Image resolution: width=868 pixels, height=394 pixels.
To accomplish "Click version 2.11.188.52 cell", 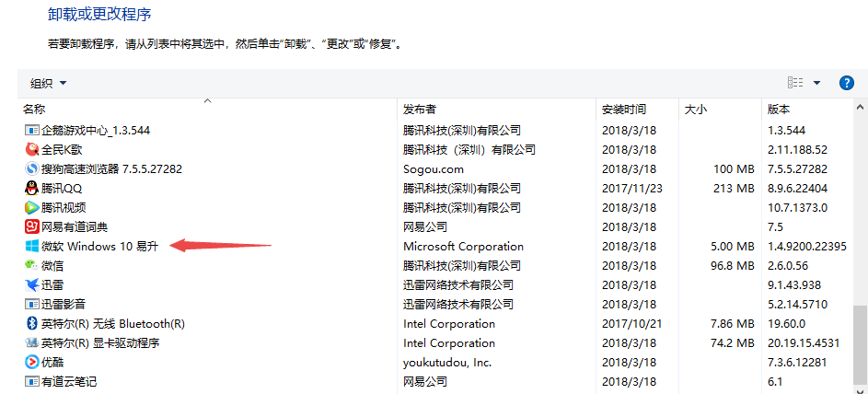I will click(x=798, y=149).
